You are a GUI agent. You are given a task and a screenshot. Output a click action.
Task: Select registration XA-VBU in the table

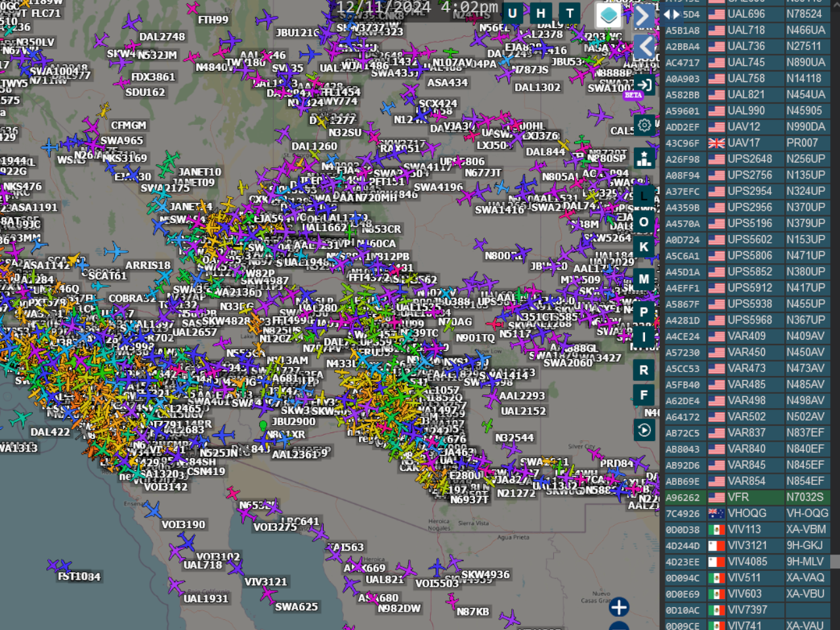[806, 594]
